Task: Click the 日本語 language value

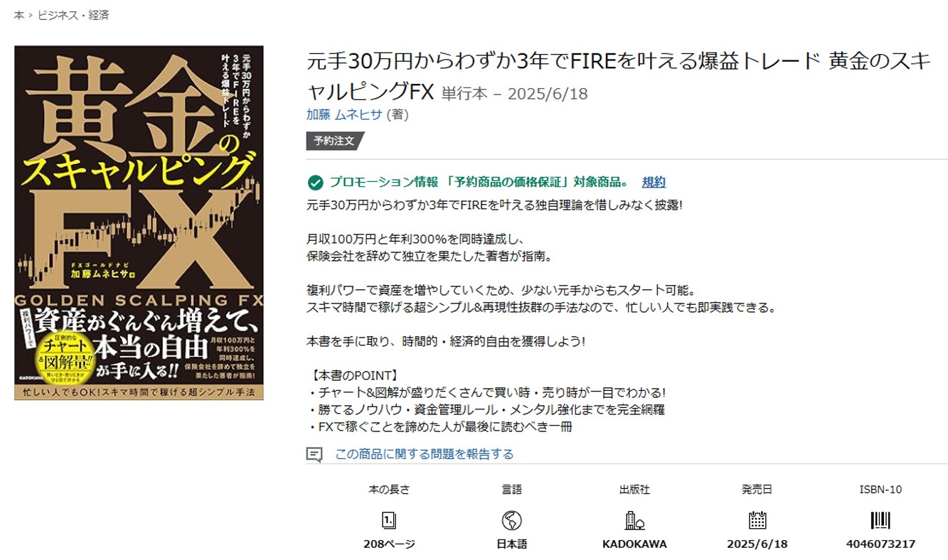Action: [511, 544]
